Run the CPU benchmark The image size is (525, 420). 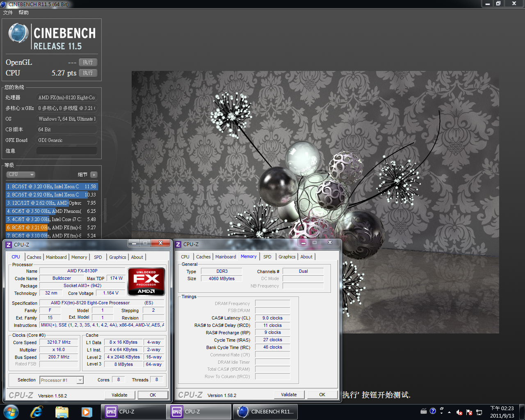point(88,73)
